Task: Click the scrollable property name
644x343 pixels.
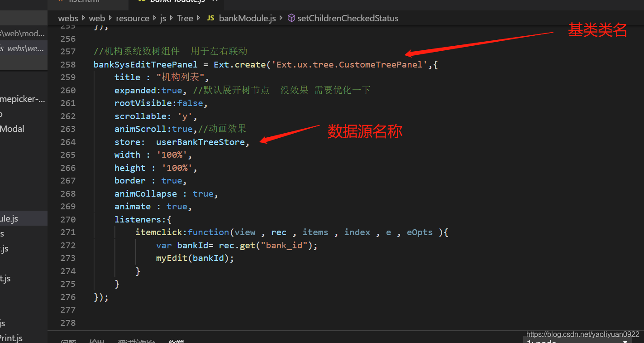Action: [140, 116]
